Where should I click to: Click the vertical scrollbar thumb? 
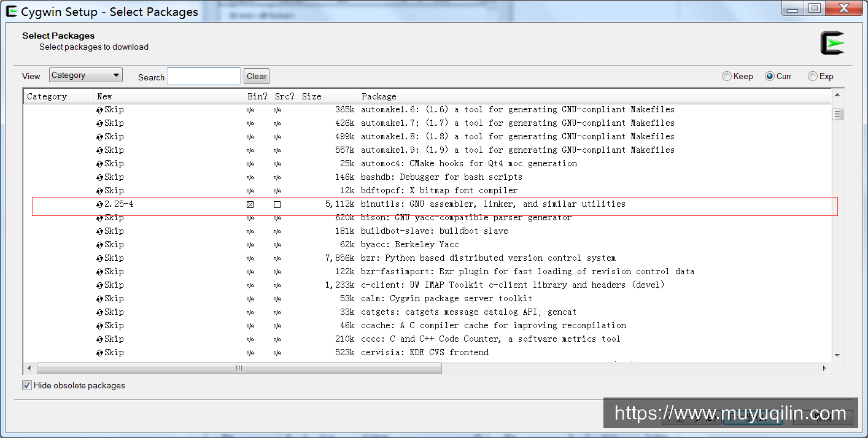(x=837, y=115)
